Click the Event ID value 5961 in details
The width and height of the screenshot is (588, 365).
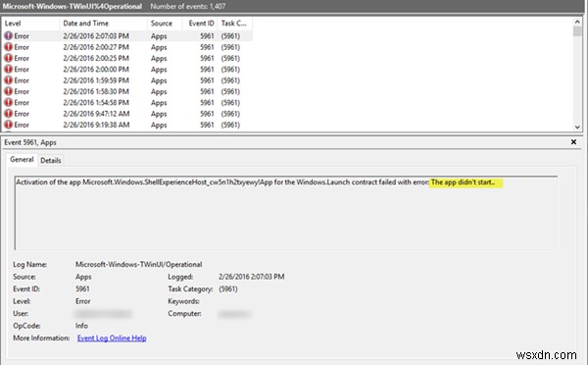[82, 289]
